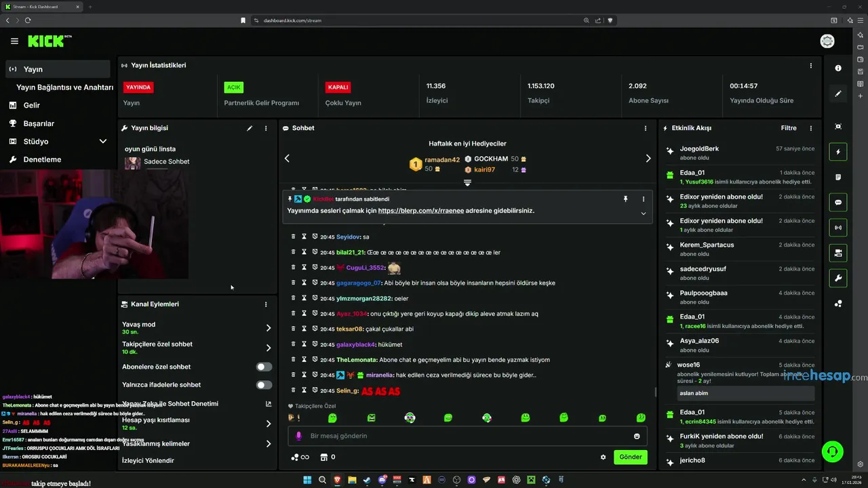
Task: Open pinned message options menu
Action: (x=643, y=199)
